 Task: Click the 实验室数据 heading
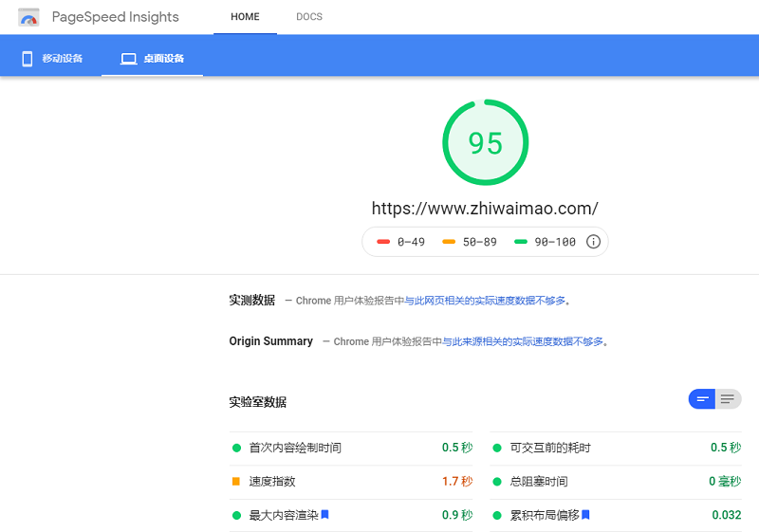click(257, 402)
